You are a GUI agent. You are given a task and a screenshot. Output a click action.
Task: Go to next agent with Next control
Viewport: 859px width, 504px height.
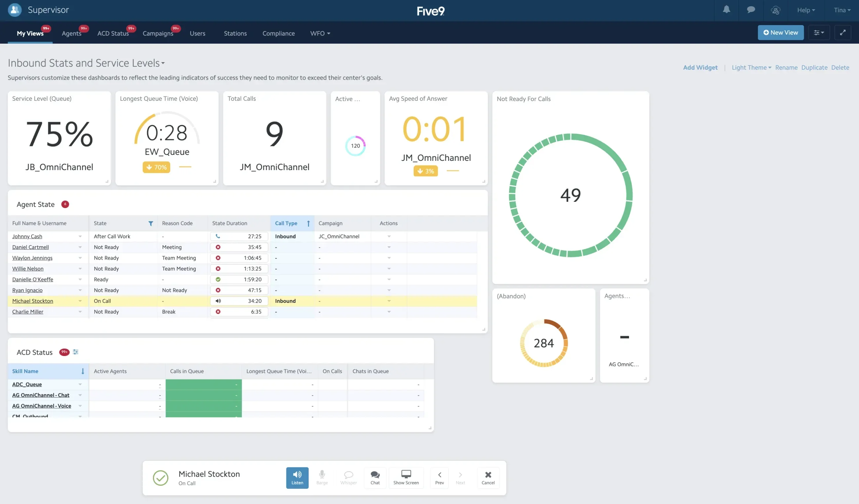tap(461, 478)
